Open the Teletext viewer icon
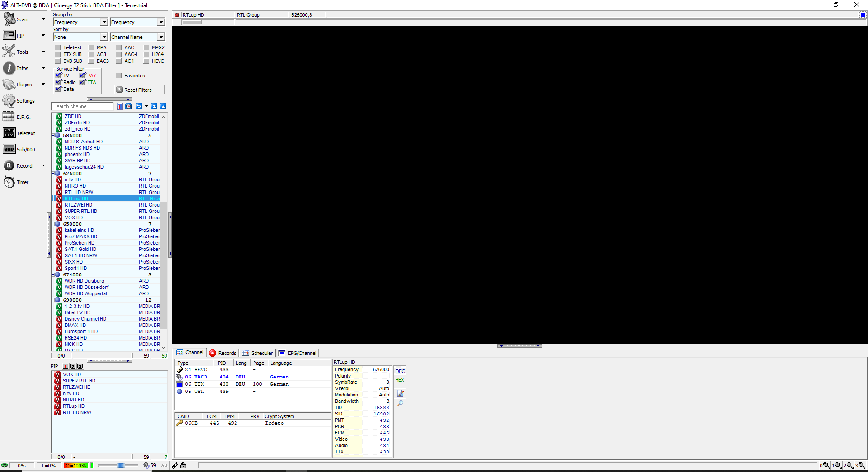The width and height of the screenshot is (868, 472). pyautogui.click(x=9, y=133)
